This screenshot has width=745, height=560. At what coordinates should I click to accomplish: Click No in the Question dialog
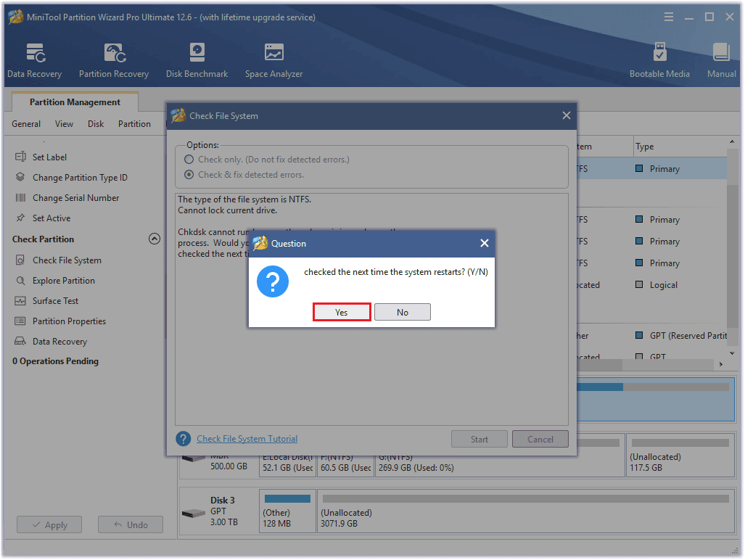[403, 312]
